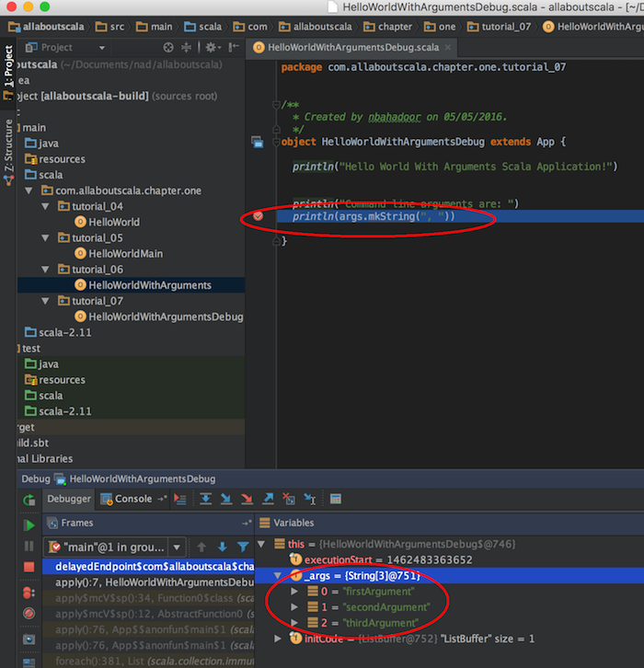Viewport: 644px width, 668px height.
Task: Click the allaboutscala breadcrumb root
Action: [x=46, y=27]
